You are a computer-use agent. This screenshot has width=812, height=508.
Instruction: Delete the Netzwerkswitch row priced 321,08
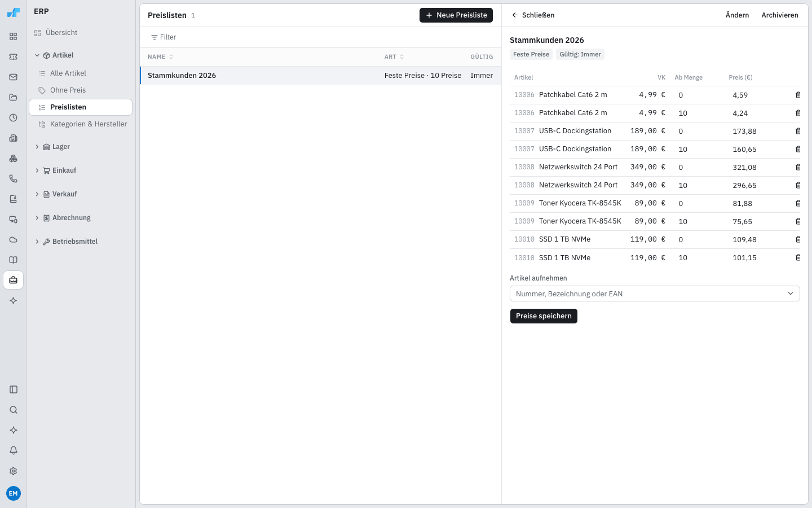pyautogui.click(x=797, y=167)
